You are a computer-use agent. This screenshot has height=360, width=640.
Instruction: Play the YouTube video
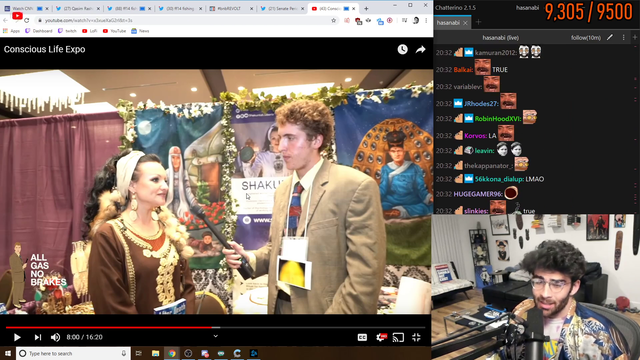[17, 337]
